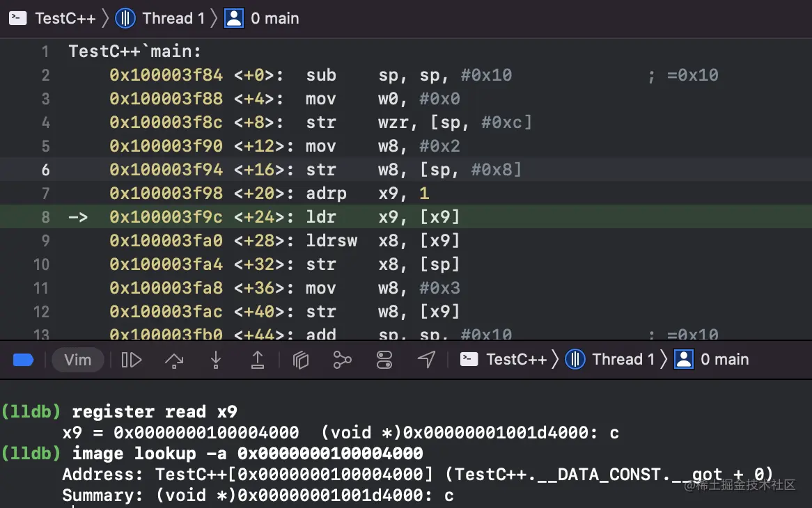Open the Debug View Hierarchy tool
812x508 pixels.
[x=300, y=360]
